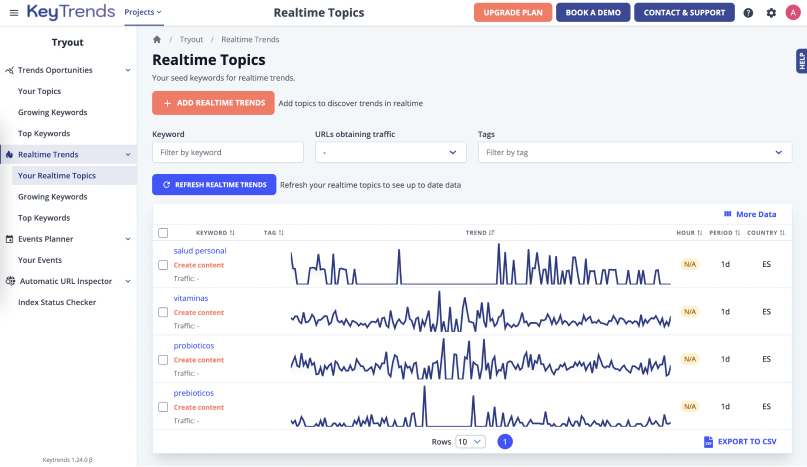Open Your Events in the sidebar

40,260
